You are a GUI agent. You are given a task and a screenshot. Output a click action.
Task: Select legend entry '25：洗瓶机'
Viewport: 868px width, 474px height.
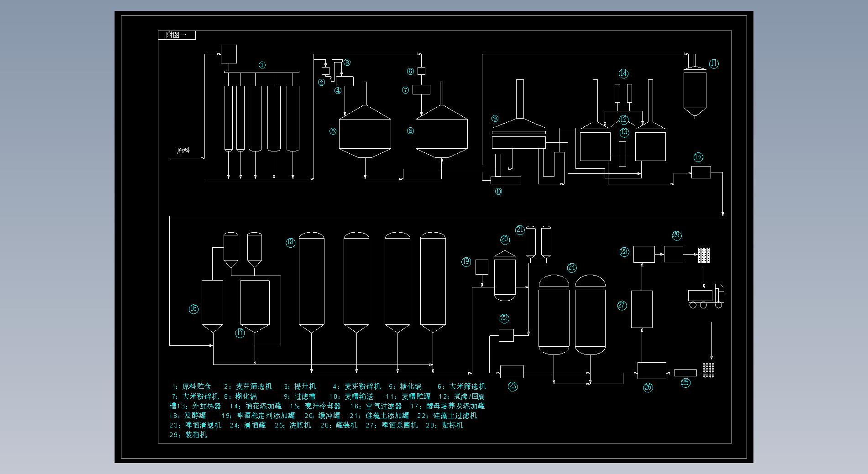(293, 425)
